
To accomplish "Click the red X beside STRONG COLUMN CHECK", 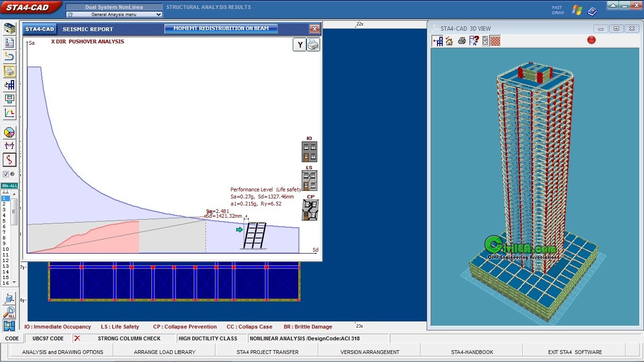I will [77, 338].
